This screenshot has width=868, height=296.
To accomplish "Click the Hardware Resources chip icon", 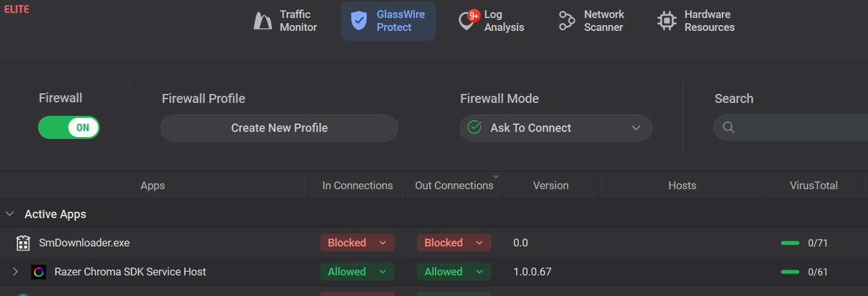I will tap(666, 21).
